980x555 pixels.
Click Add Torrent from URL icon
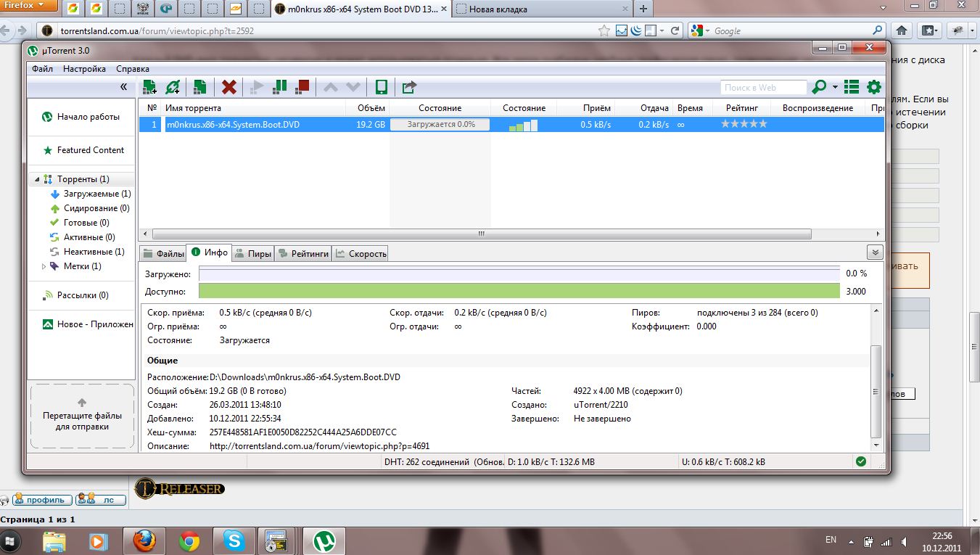click(x=173, y=87)
